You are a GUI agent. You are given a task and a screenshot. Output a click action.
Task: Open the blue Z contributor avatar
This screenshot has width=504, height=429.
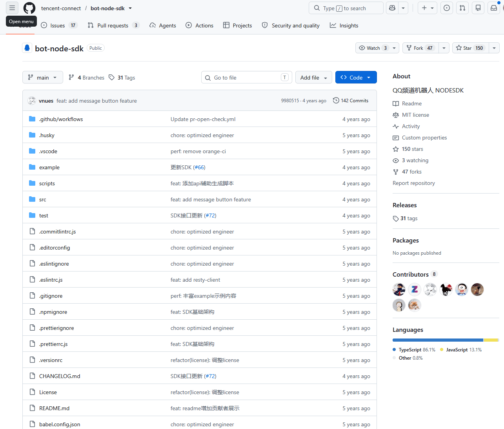coord(415,290)
